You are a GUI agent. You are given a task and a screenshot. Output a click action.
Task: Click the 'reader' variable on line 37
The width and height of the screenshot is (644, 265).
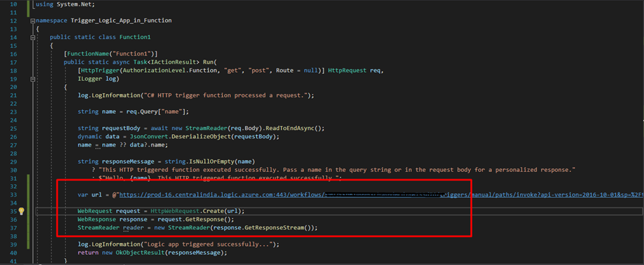point(134,227)
